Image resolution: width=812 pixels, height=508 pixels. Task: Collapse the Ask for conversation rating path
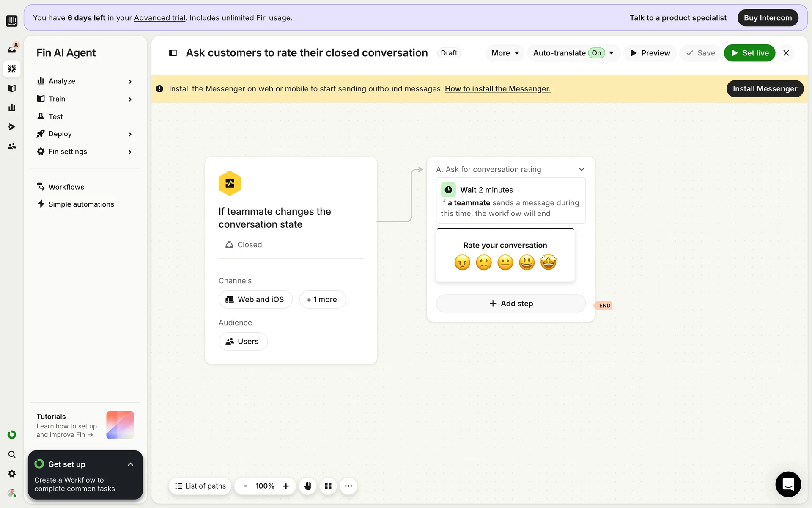[582, 169]
